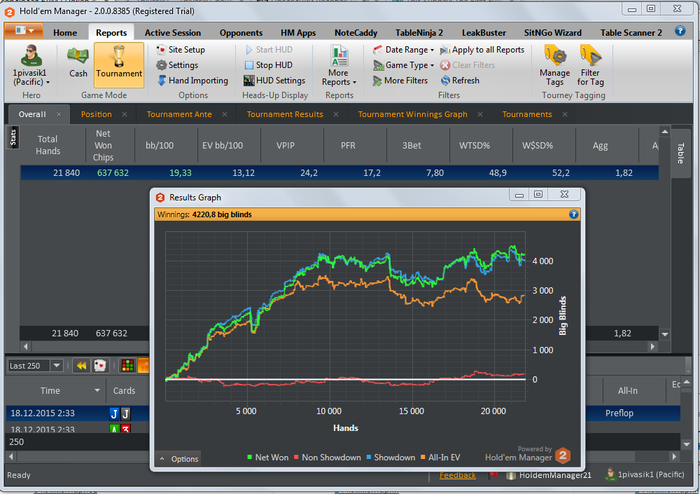Sort by the VPIP column header
The image size is (700, 494).
285,145
